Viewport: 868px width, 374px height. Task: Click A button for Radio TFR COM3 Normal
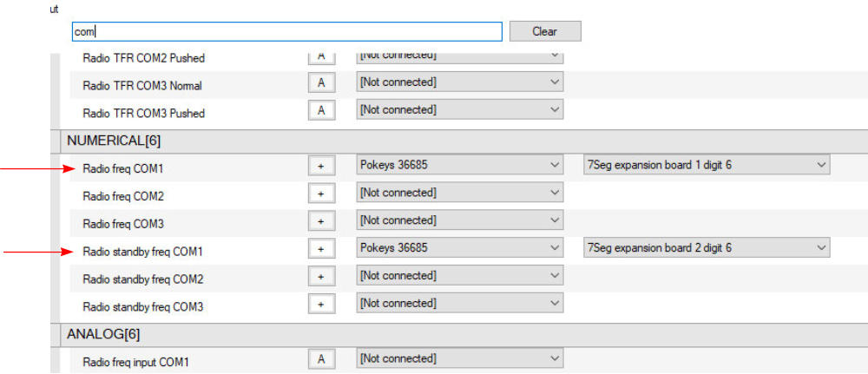[x=320, y=82]
